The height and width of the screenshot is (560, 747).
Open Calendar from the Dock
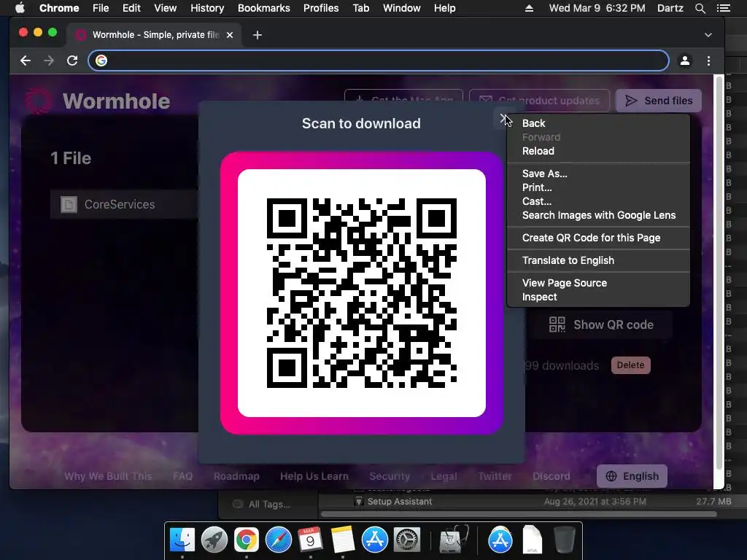pyautogui.click(x=310, y=540)
